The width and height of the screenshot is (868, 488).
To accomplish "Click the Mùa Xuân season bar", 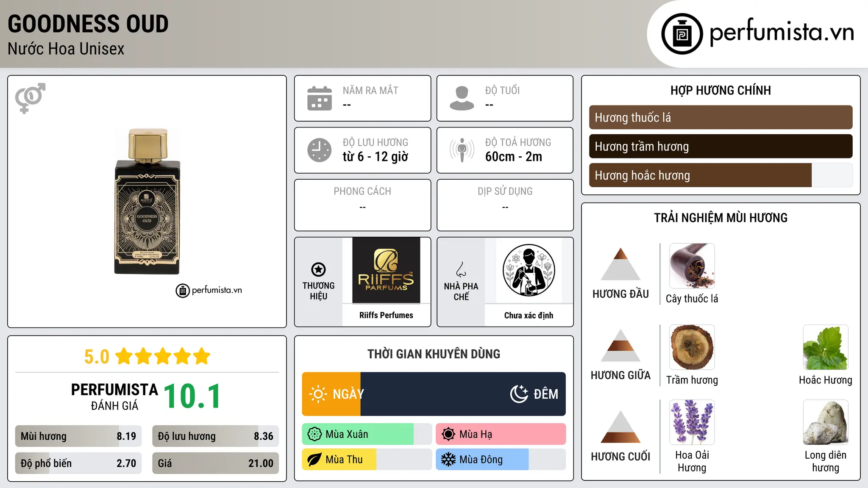I will [367, 434].
